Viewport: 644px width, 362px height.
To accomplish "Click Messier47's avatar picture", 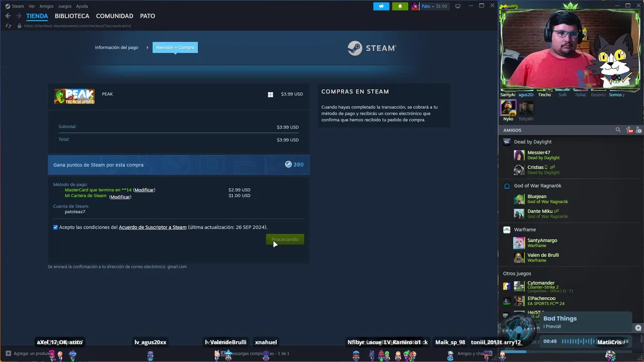I will pyautogui.click(x=519, y=155).
